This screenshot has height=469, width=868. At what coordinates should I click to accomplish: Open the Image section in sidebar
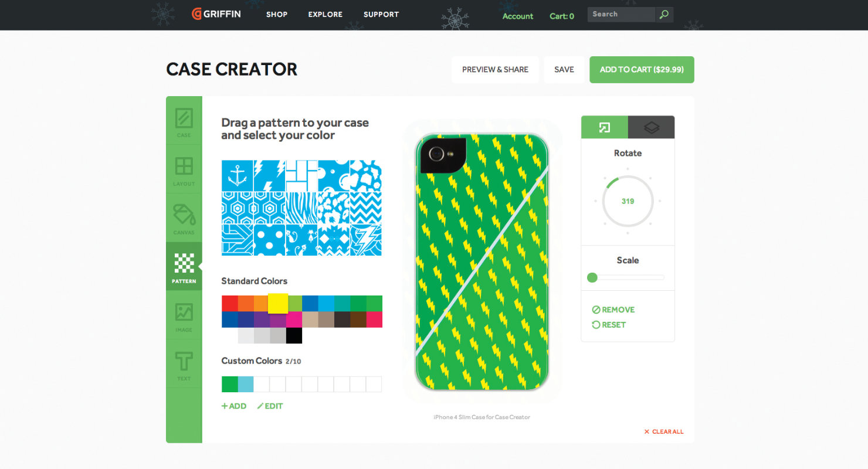(x=184, y=315)
